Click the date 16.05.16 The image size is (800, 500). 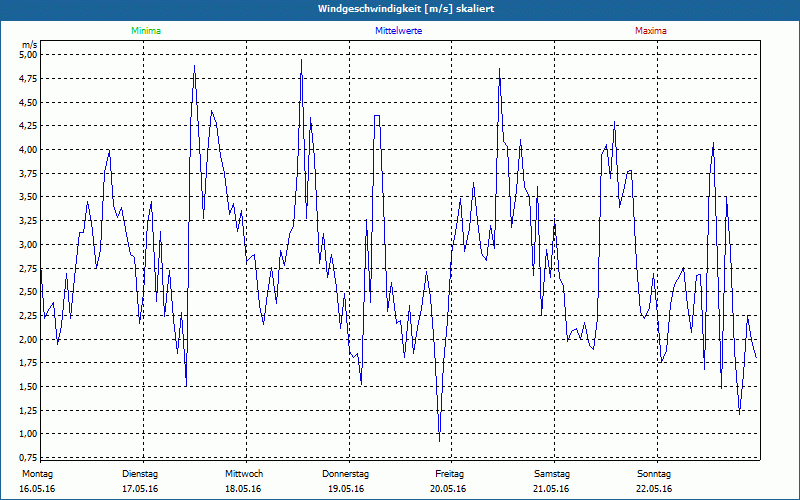(x=37, y=489)
